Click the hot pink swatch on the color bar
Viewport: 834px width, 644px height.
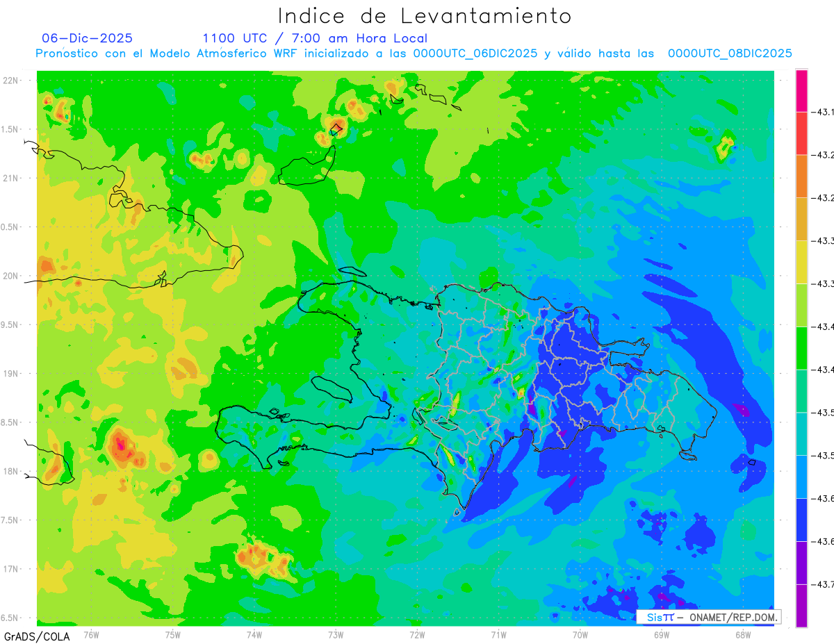coord(801,91)
